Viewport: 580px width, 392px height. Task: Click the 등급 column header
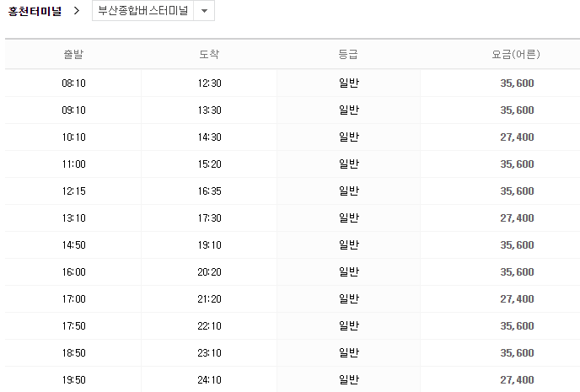coord(348,55)
